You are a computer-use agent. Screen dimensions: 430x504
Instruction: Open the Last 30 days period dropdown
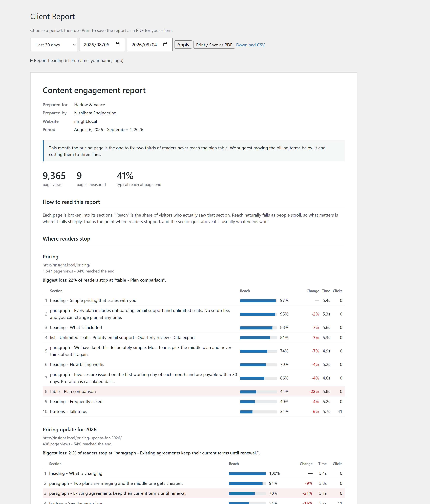54,45
